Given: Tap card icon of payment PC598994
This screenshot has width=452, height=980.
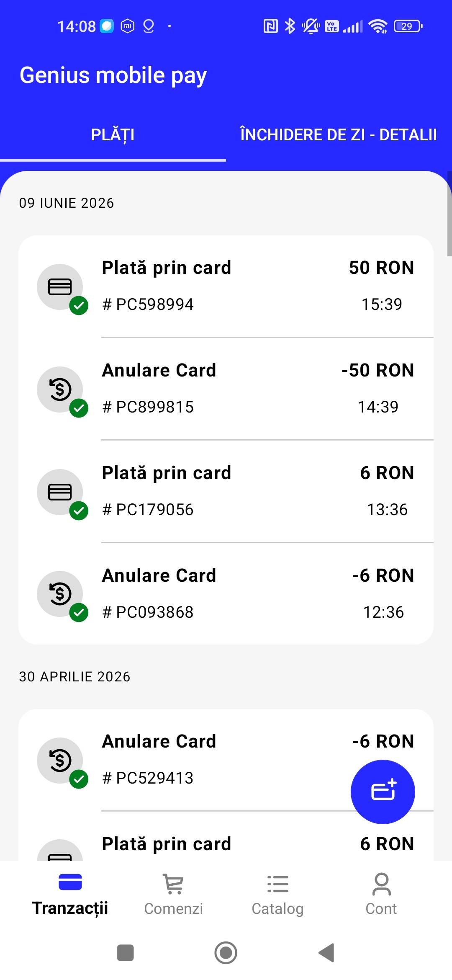Looking at the screenshot, I should (60, 287).
